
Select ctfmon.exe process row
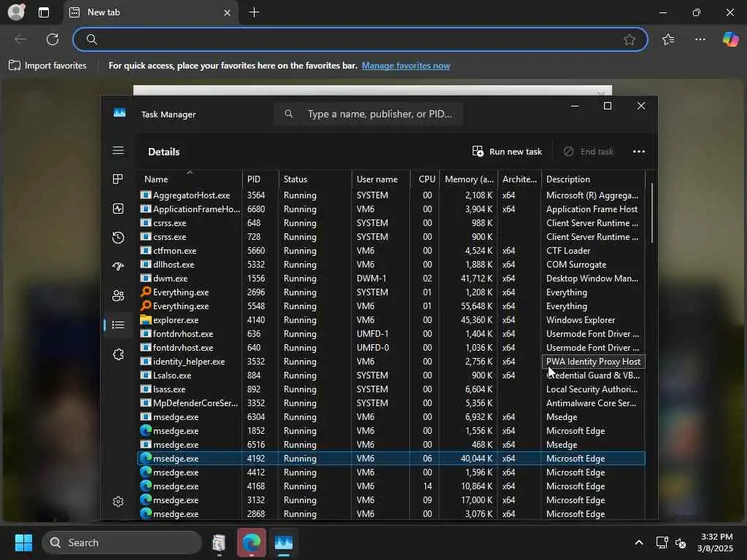coord(391,251)
